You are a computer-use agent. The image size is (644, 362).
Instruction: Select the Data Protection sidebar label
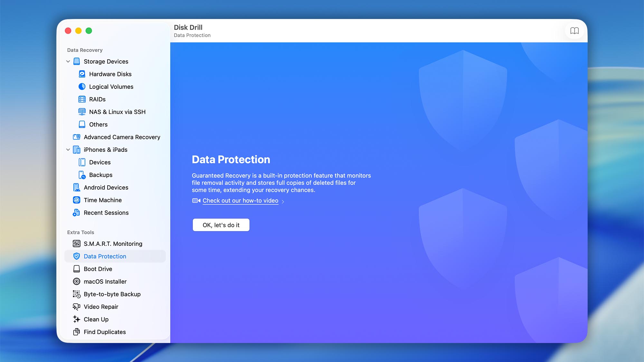[105, 256]
